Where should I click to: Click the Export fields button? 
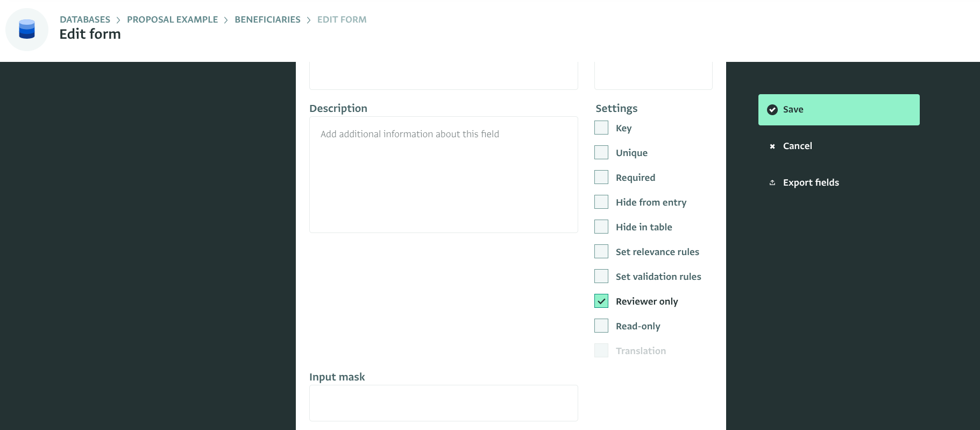pos(839,182)
